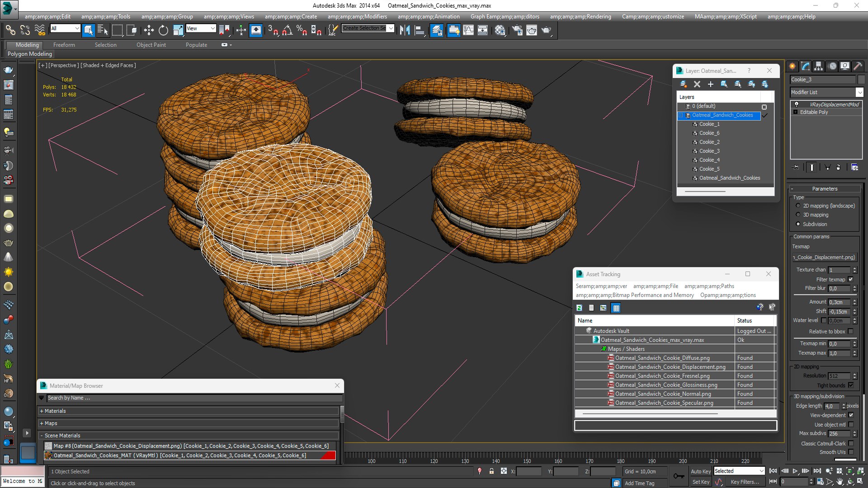Click the Auto Key button
The height and width of the screenshot is (488, 868).
click(x=700, y=471)
